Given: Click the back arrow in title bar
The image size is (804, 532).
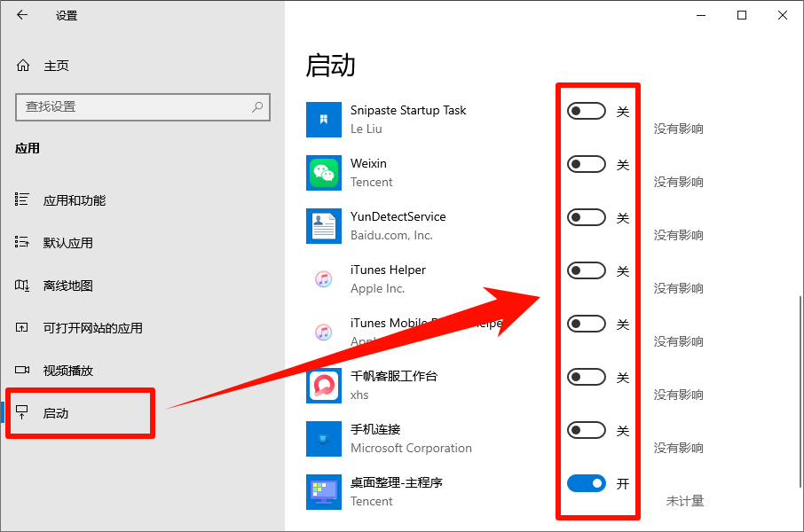Looking at the screenshot, I should (x=22, y=15).
